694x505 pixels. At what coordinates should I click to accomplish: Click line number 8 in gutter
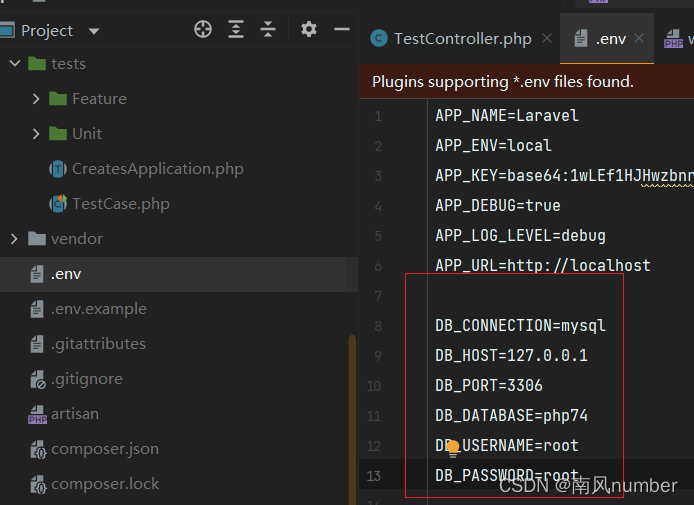point(378,326)
